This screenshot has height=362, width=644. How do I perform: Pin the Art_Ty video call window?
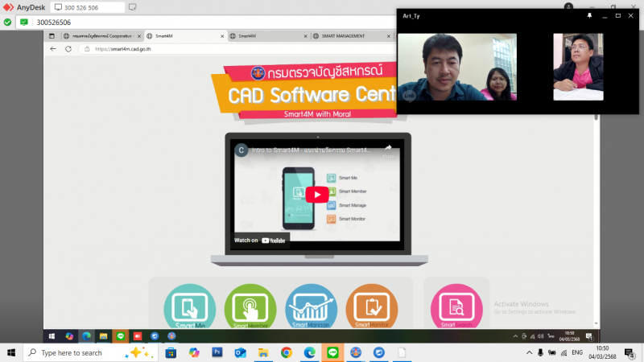(589, 15)
